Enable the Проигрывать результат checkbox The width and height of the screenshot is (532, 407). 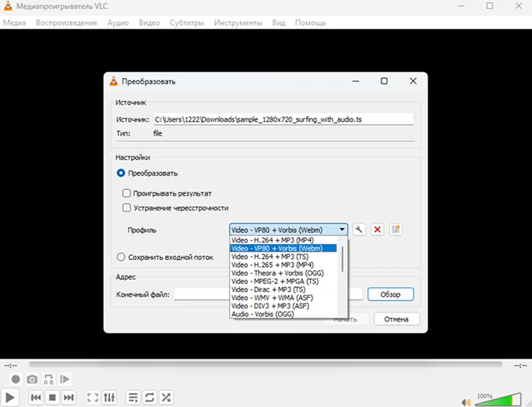[126, 194]
